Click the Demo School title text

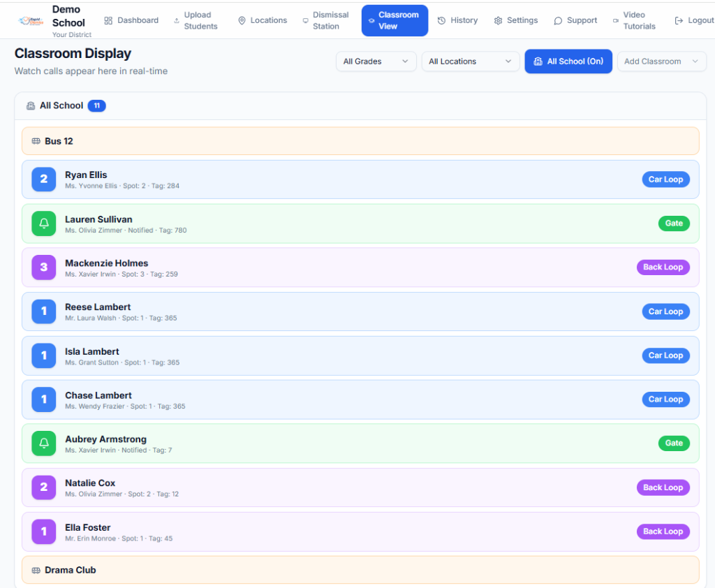point(68,16)
